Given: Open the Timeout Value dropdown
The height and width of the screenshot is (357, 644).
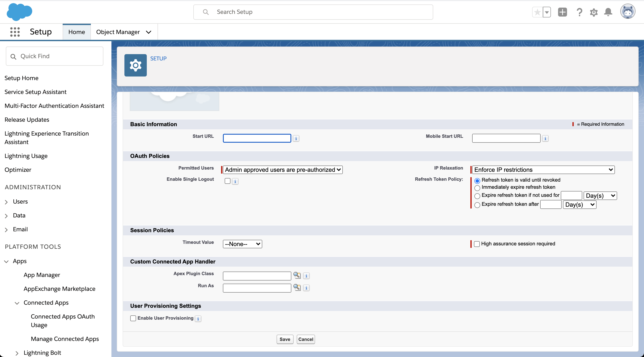Looking at the screenshot, I should pyautogui.click(x=243, y=244).
